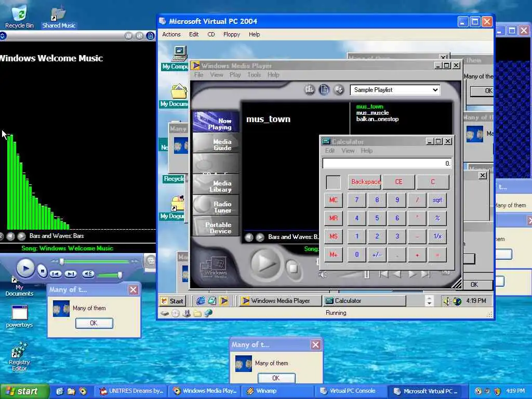Screen dimensions: 532x399
Task: Click the next visualization arrow in the grey Media Player
Action: [260, 237]
